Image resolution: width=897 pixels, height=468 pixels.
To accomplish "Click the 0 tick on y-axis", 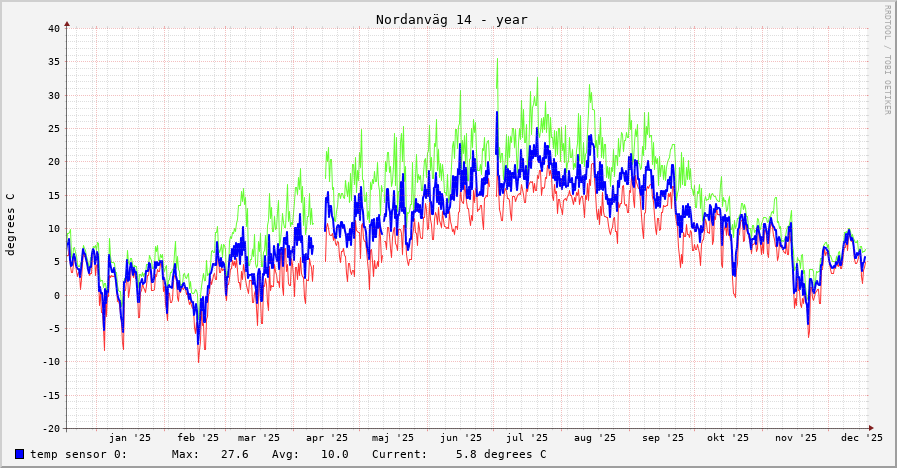I will click(x=57, y=295).
